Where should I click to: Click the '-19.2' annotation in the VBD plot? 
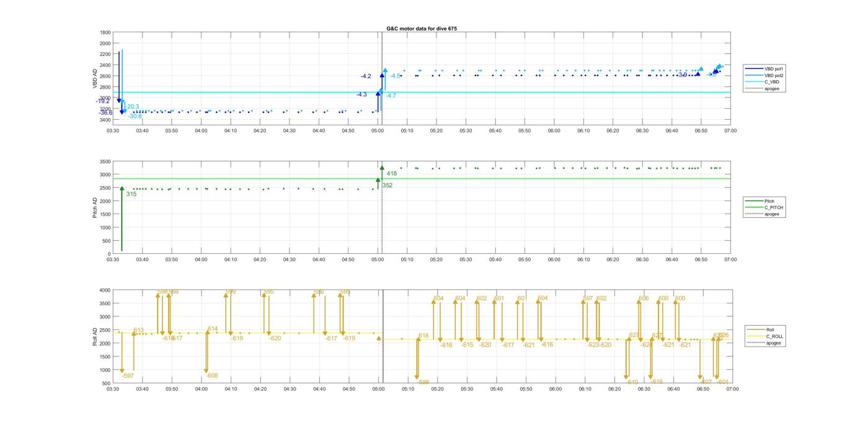(x=103, y=101)
